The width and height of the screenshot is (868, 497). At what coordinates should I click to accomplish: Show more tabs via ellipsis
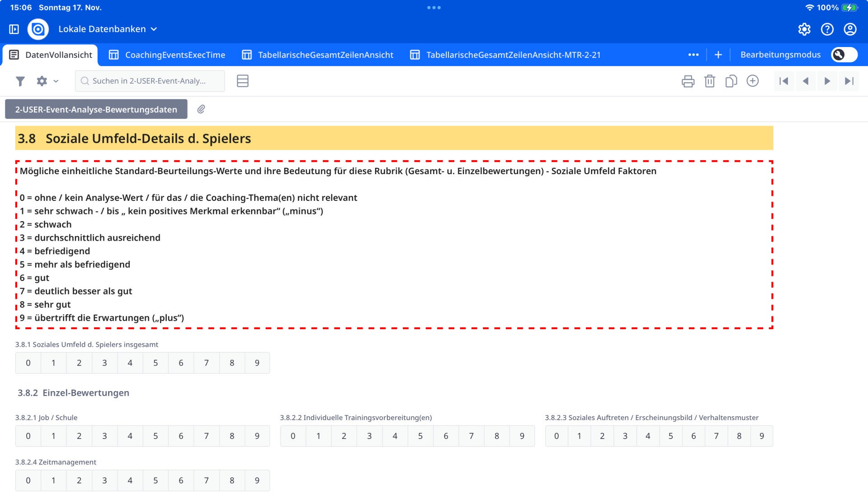point(693,55)
